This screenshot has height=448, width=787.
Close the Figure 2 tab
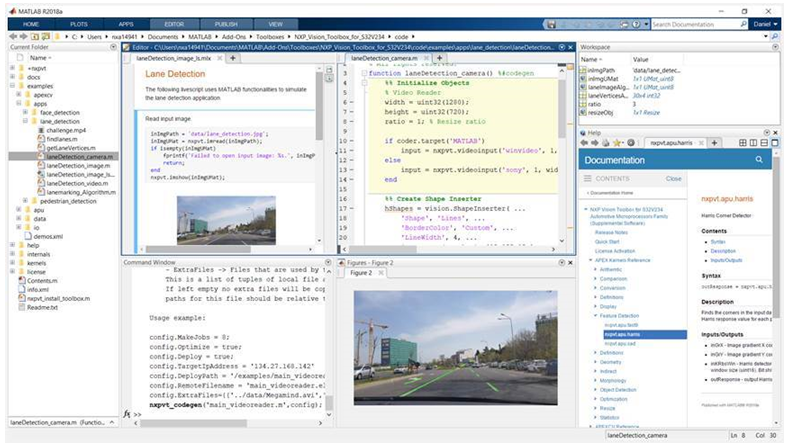[x=381, y=273]
